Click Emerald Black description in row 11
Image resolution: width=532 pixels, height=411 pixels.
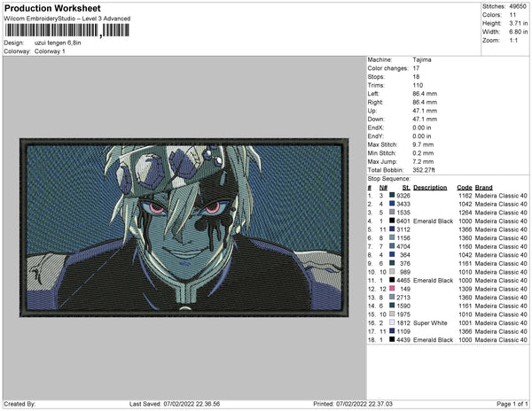433,280
